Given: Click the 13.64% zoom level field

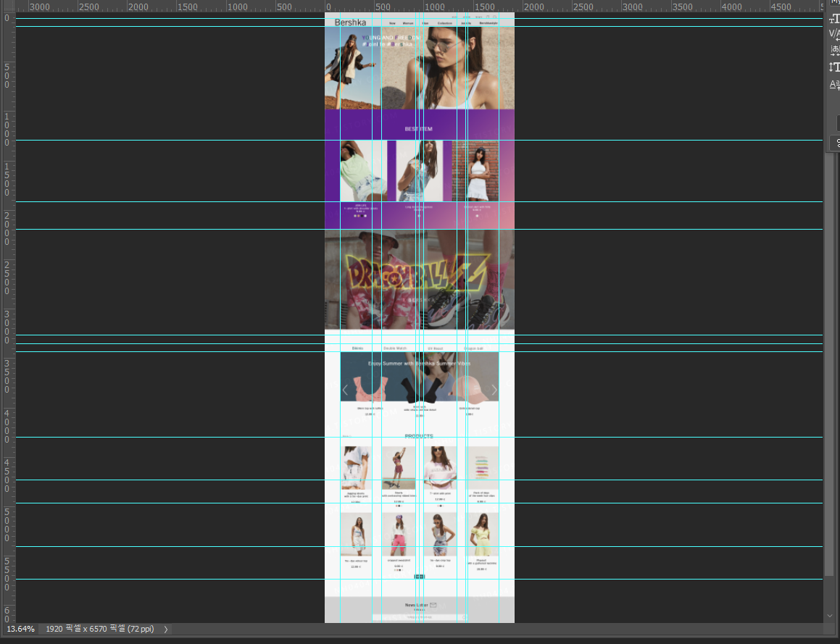Looking at the screenshot, I should coord(21,629).
